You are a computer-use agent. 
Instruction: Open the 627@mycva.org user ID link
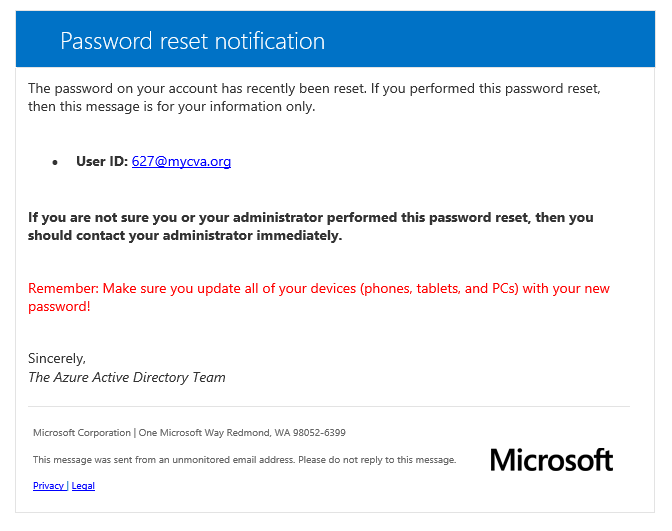pos(181,161)
